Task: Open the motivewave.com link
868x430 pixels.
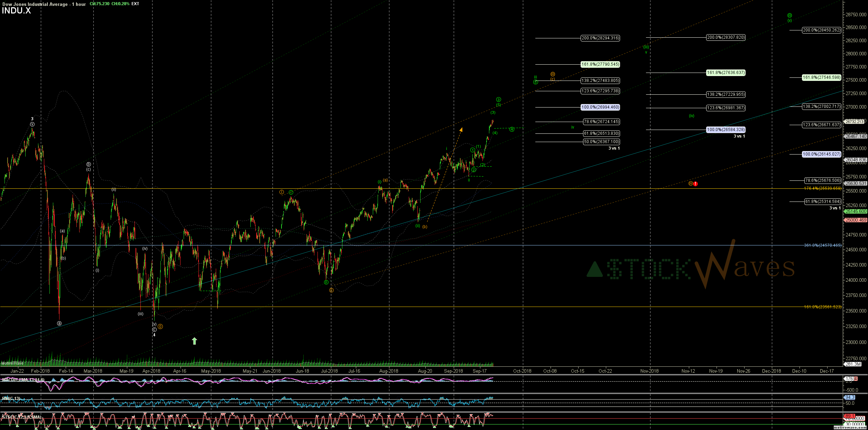Action: click(x=850, y=428)
